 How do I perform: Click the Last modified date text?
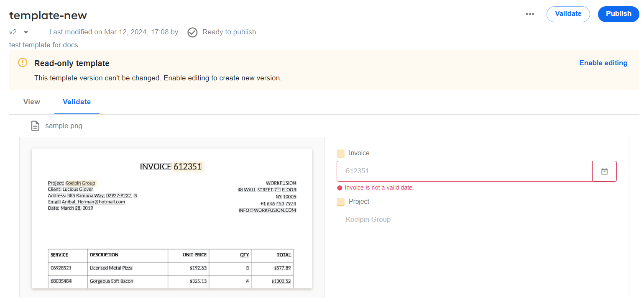point(114,32)
